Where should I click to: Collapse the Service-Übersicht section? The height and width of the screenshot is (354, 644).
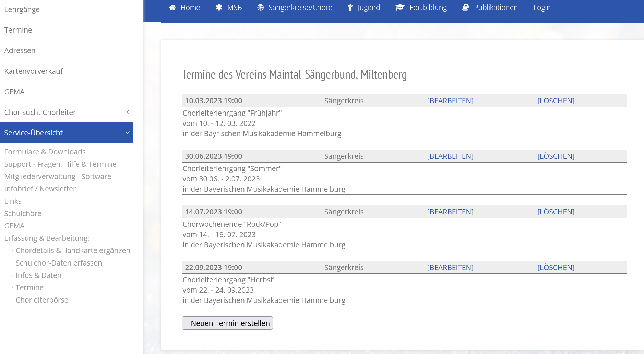pyautogui.click(x=33, y=133)
